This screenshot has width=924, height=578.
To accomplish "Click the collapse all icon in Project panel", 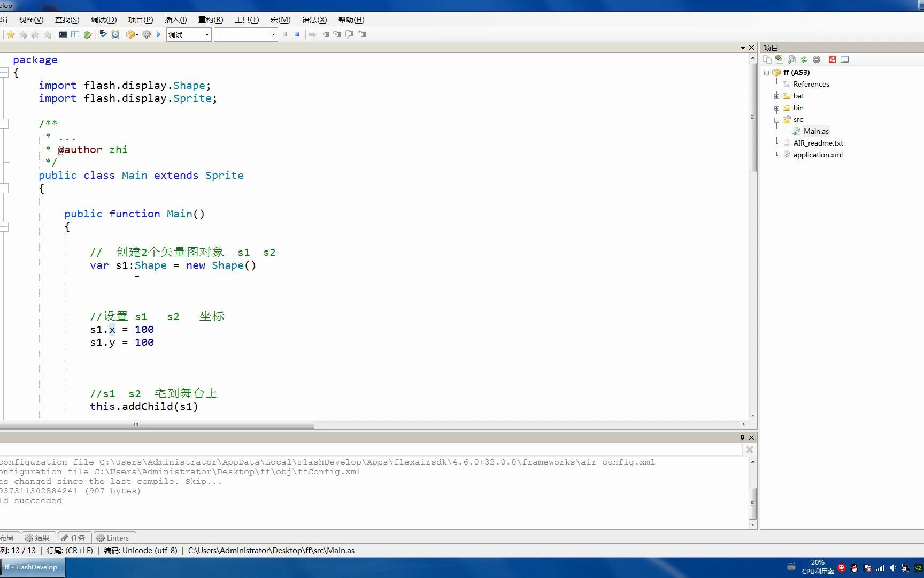I will 817,59.
